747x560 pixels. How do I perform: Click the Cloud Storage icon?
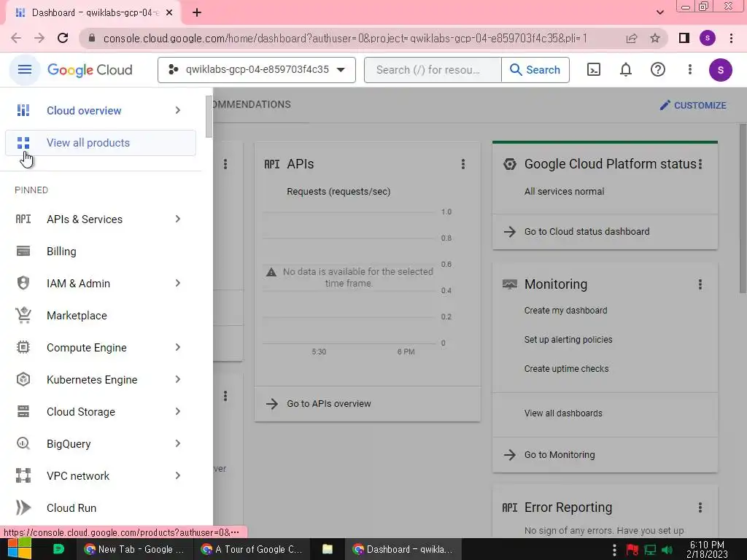click(x=23, y=411)
